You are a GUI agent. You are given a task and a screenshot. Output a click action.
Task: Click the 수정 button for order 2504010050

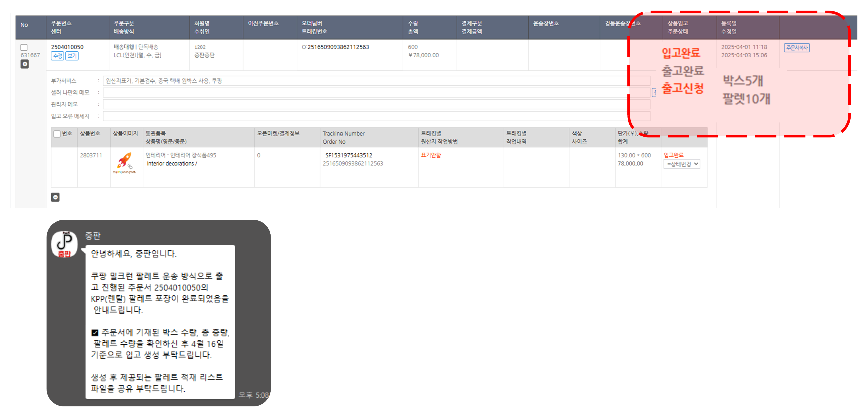coord(57,56)
